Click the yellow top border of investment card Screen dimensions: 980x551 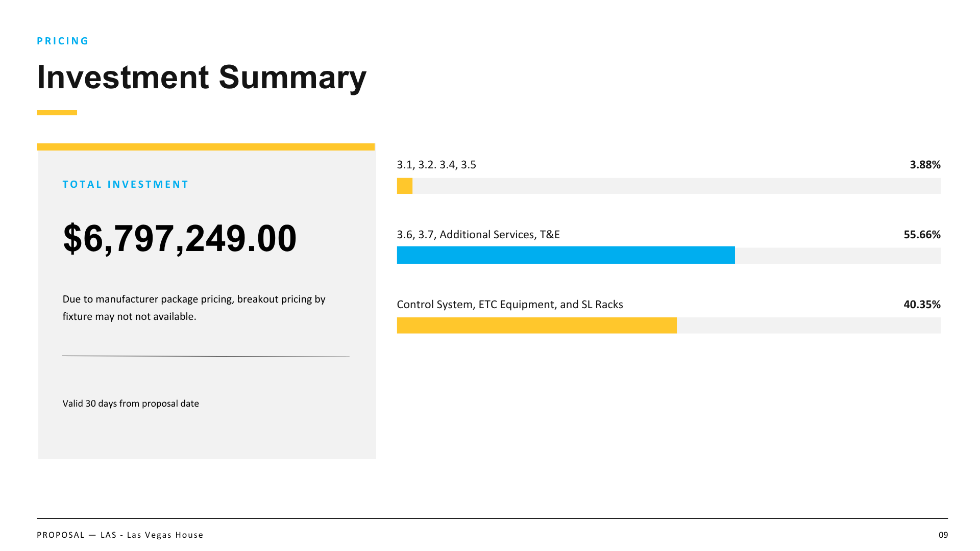point(206,147)
